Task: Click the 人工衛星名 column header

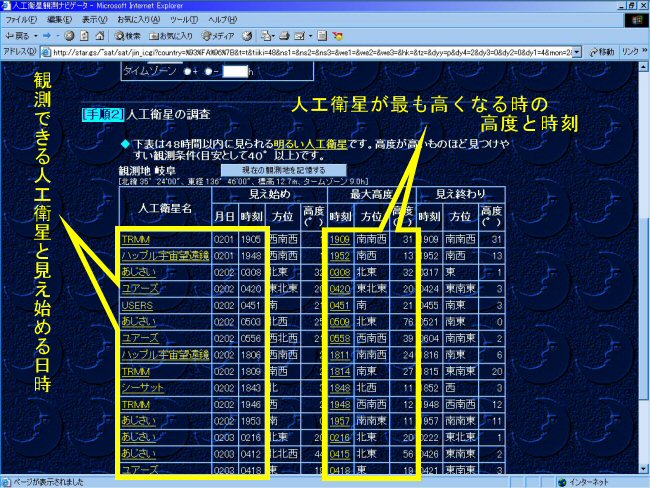Action: click(165, 208)
